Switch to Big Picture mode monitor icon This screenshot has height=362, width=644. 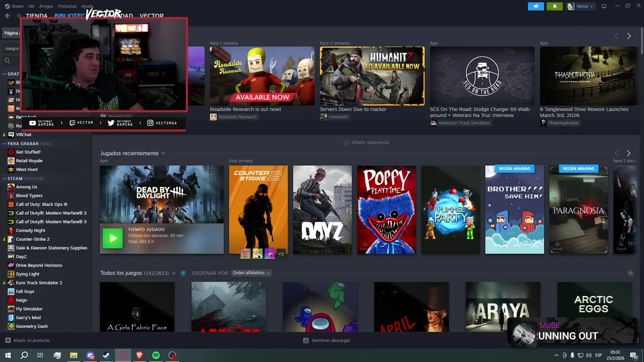(604, 6)
